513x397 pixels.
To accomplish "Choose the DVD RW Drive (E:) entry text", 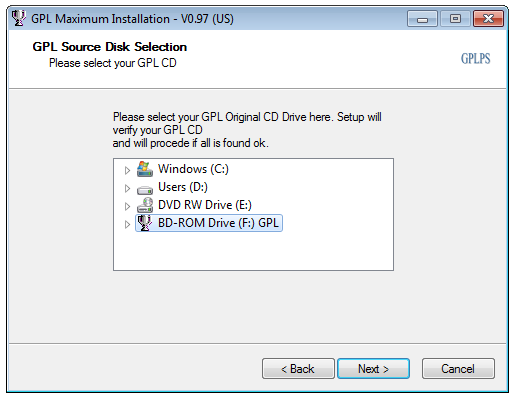I will (205, 205).
